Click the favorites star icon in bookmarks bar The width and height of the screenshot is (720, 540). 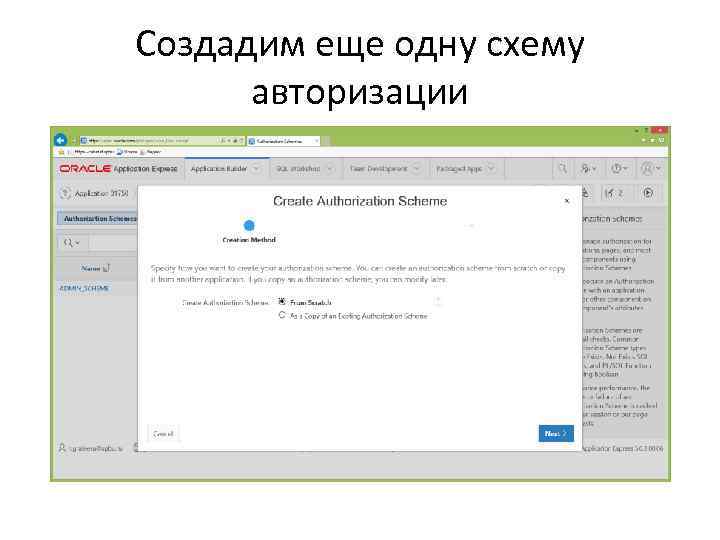61,152
